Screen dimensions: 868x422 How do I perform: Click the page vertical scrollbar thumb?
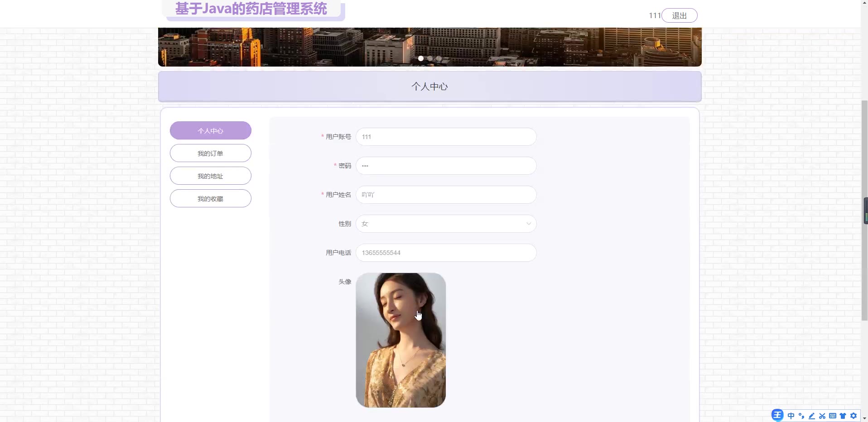(x=864, y=211)
